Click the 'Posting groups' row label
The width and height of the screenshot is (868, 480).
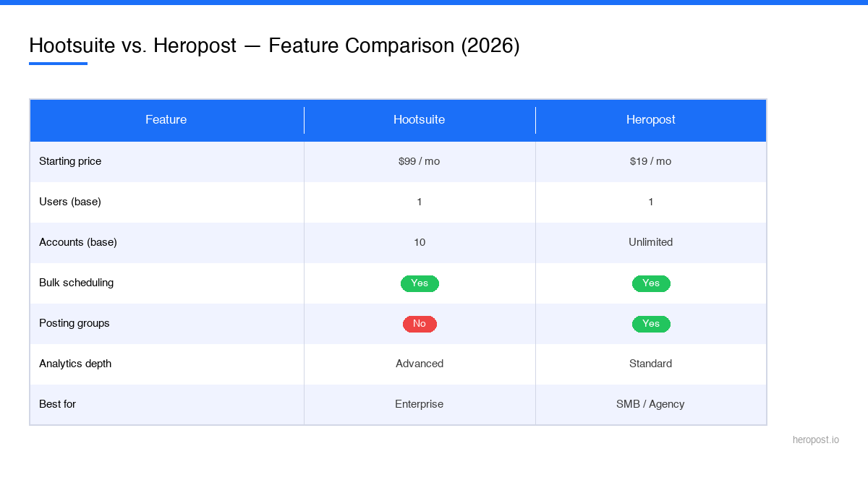(x=75, y=323)
